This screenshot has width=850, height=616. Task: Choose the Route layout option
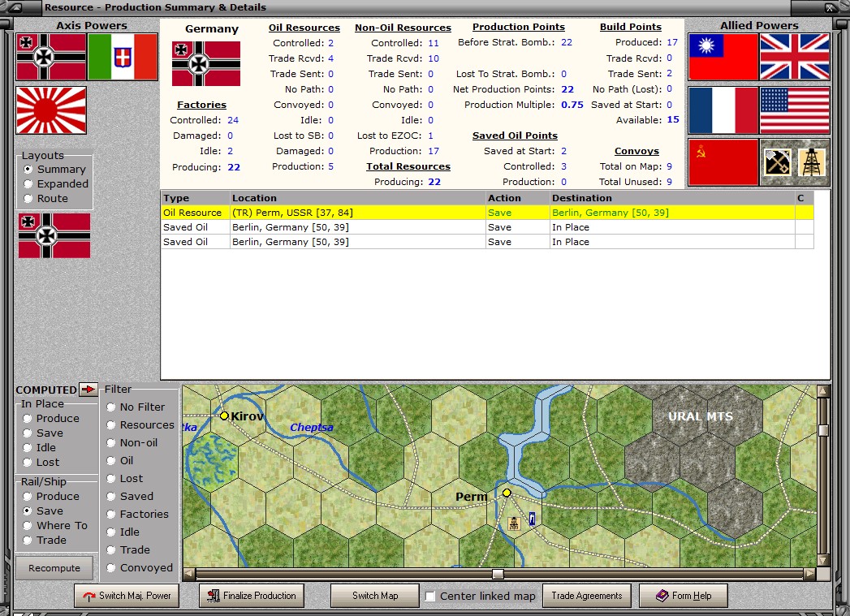tap(46, 198)
